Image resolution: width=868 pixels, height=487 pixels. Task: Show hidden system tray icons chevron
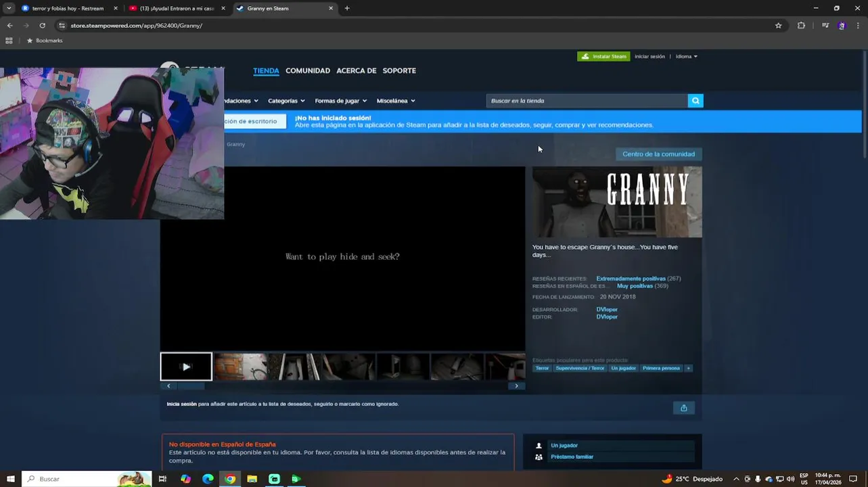coord(736,479)
